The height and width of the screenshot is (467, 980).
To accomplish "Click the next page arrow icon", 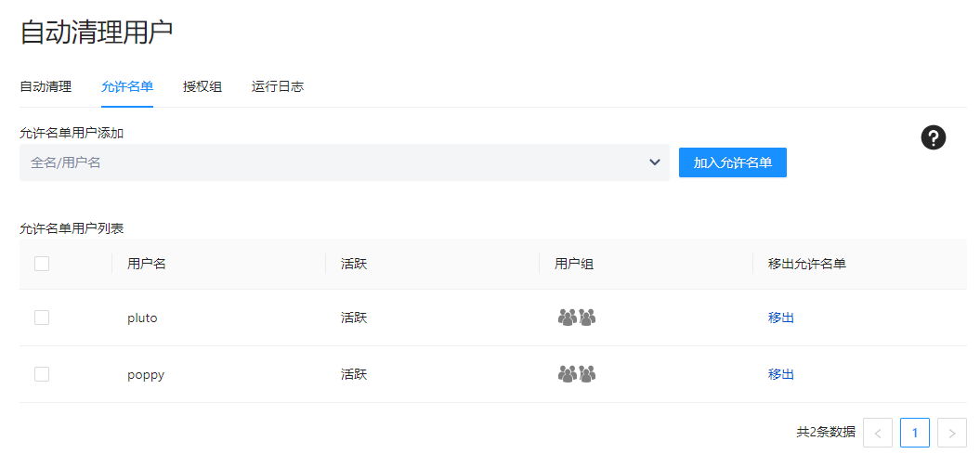I will tap(952, 433).
